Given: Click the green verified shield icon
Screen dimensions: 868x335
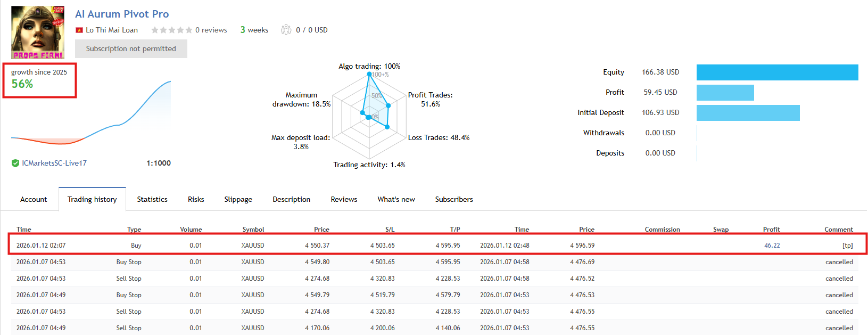Looking at the screenshot, I should [15, 164].
